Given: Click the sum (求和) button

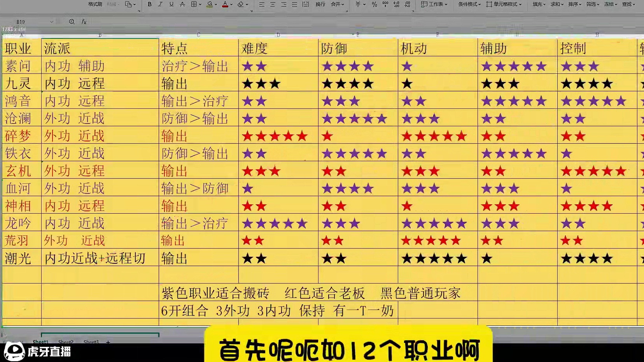Looking at the screenshot, I should point(556,4).
